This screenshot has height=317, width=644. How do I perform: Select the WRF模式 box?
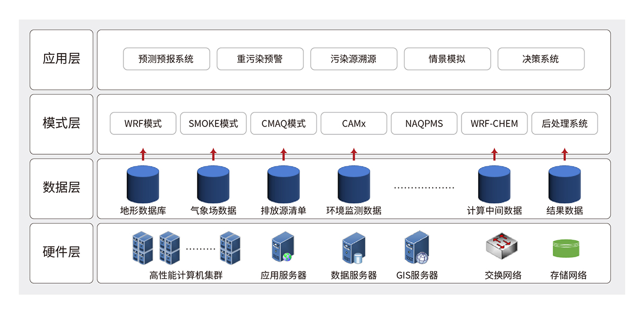[x=143, y=124]
